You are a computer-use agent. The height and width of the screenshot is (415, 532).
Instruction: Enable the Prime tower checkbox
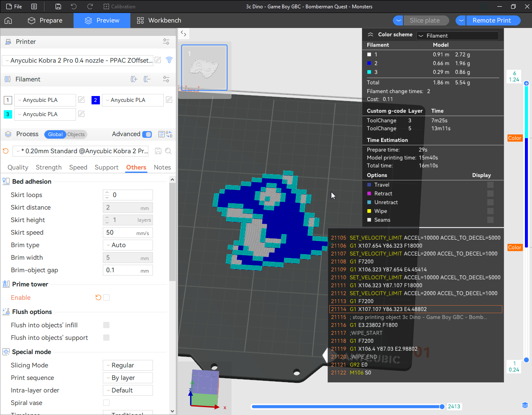[107, 298]
